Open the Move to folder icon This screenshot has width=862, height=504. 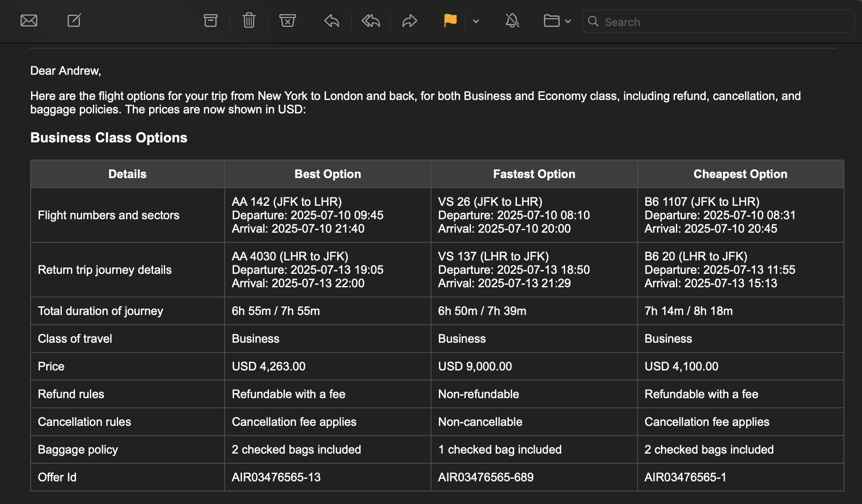tap(552, 21)
